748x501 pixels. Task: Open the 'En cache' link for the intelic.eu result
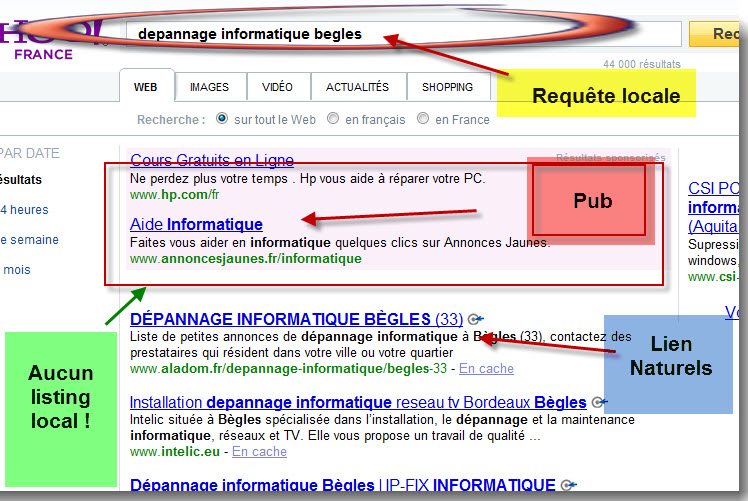(259, 451)
